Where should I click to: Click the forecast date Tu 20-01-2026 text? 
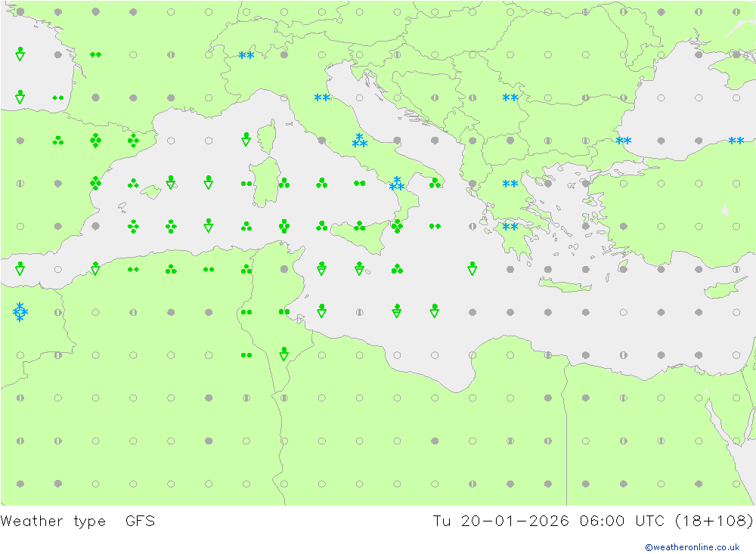pyautogui.click(x=500, y=521)
